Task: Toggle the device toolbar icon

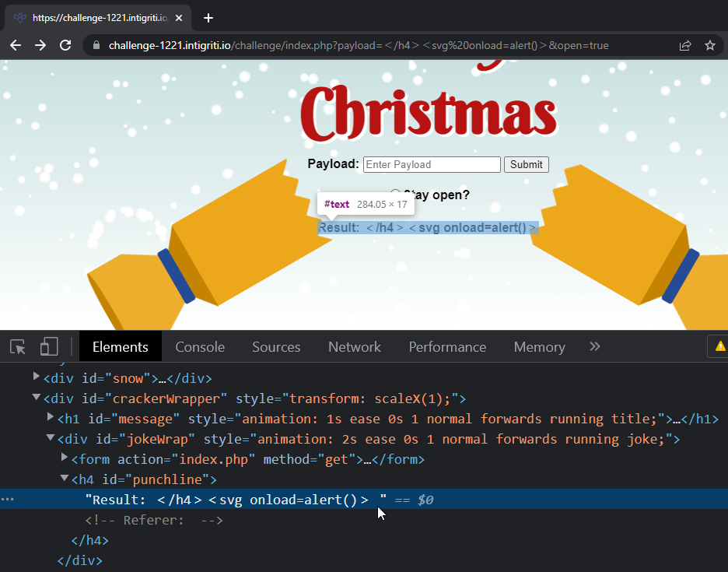Action: 49,347
